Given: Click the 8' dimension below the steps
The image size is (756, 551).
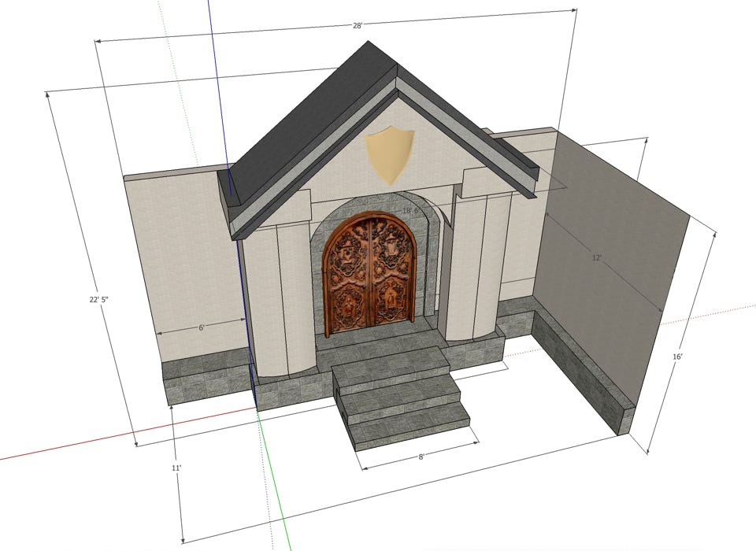Looking at the screenshot, I should (421, 457).
